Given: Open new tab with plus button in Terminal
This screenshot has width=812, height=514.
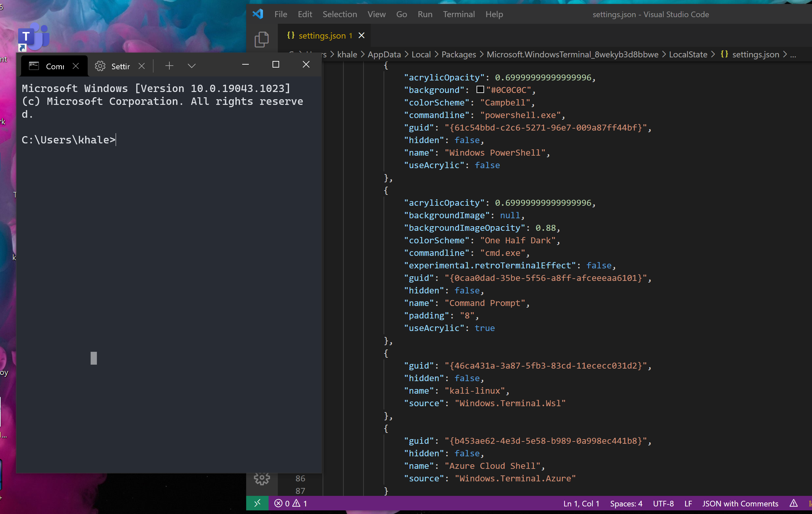Looking at the screenshot, I should click(169, 66).
